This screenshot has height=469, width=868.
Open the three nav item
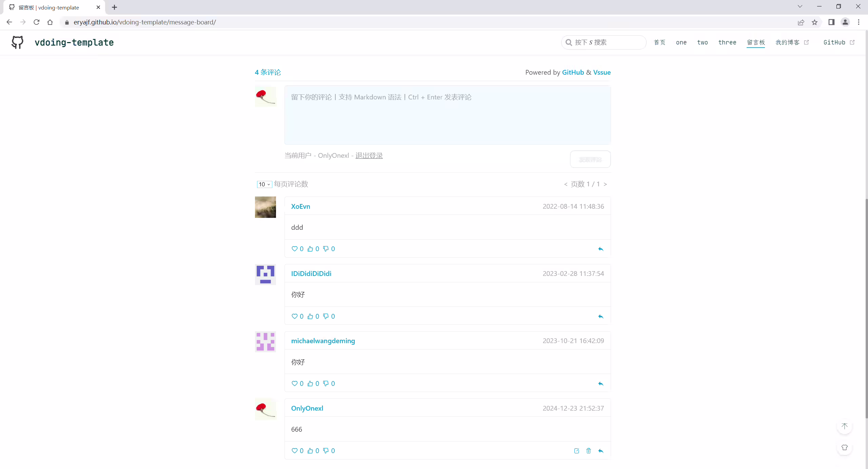(x=727, y=42)
